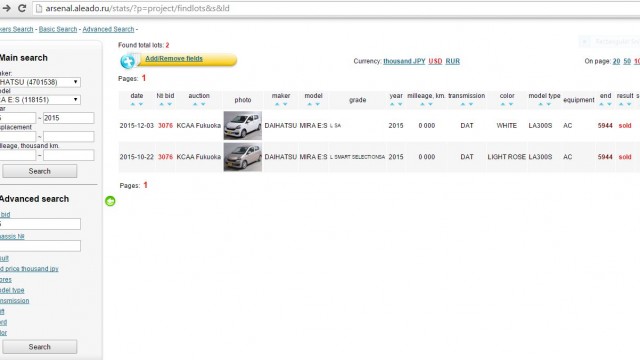Click the Advanced search Search button
Screen dimensions: 640x360
coord(40,347)
